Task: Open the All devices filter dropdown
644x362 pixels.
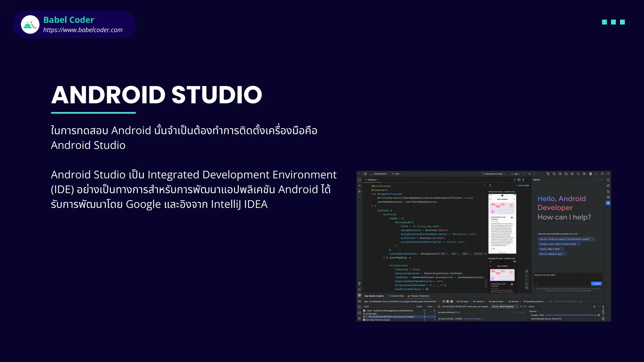Action: pyautogui.click(x=514, y=301)
